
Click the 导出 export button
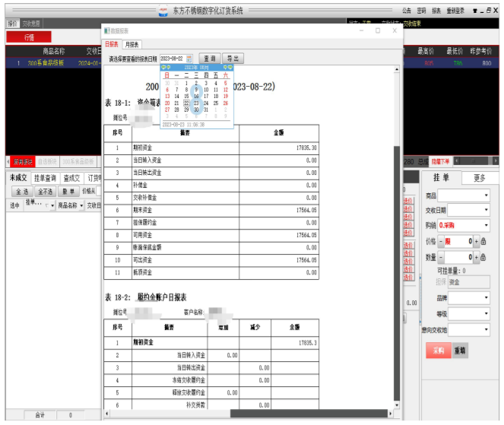click(x=233, y=59)
